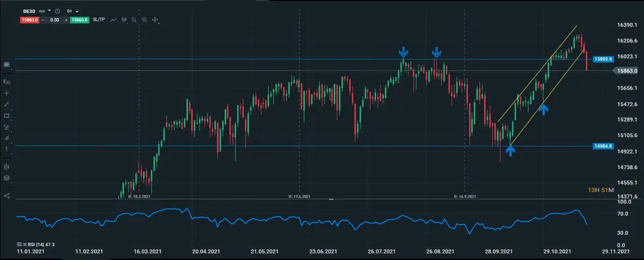Image resolution: width=644 pixels, height=260 pixels.
Task: Click the volume field showing 0.50
Action: (x=54, y=20)
